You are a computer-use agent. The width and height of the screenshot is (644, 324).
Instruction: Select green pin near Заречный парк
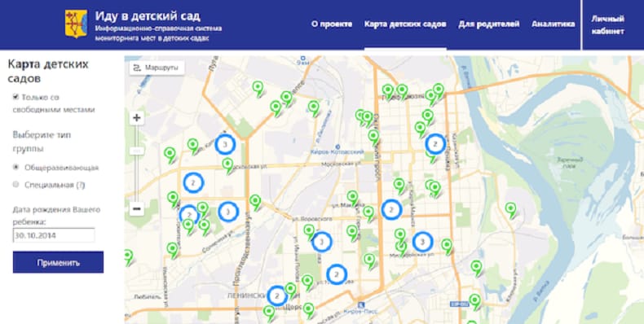click(x=510, y=209)
